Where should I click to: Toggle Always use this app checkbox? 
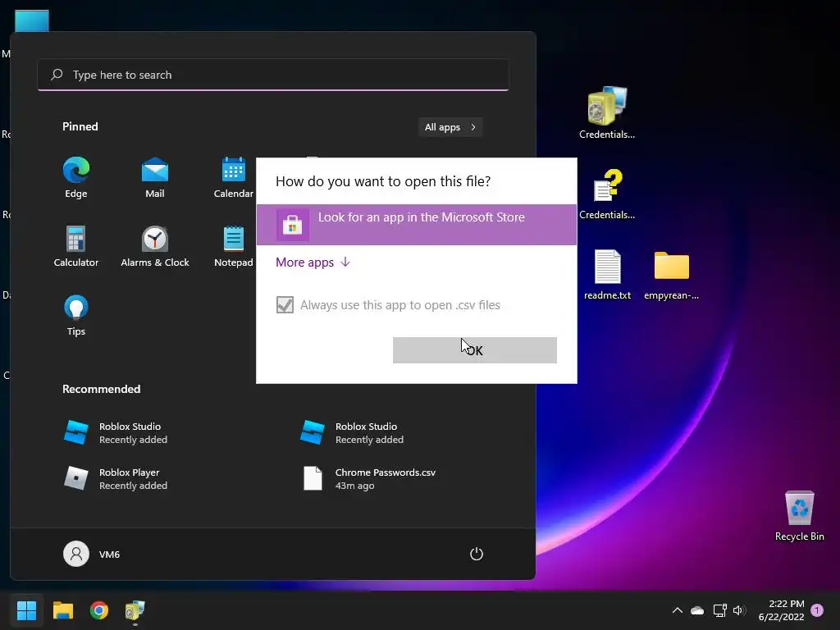(285, 305)
